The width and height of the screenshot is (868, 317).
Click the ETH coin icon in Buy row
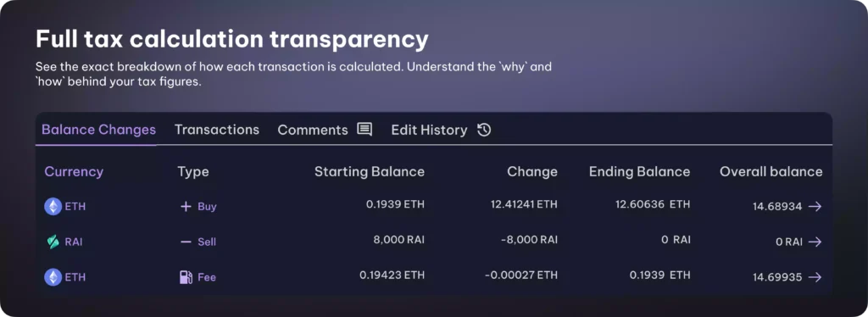pyautogui.click(x=53, y=206)
